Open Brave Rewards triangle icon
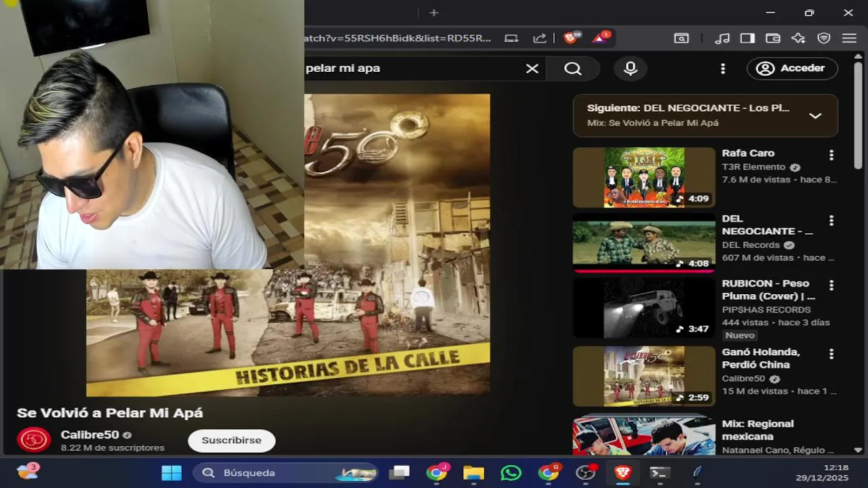This screenshot has height=488, width=868. point(601,38)
